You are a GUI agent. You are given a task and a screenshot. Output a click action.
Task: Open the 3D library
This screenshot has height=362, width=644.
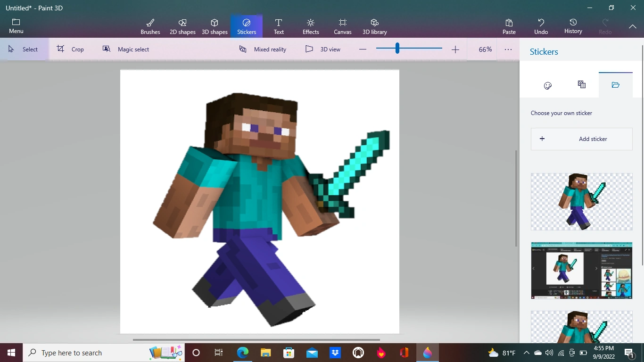[374, 26]
